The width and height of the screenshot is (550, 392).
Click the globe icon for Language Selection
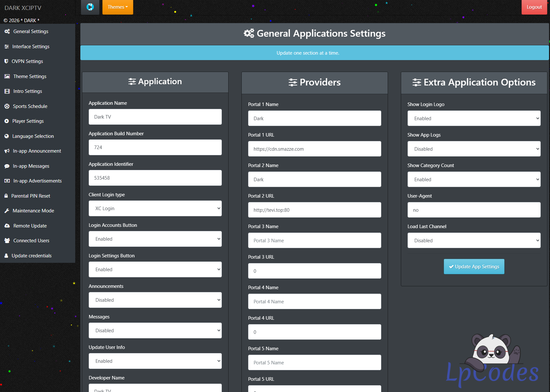pos(6,136)
